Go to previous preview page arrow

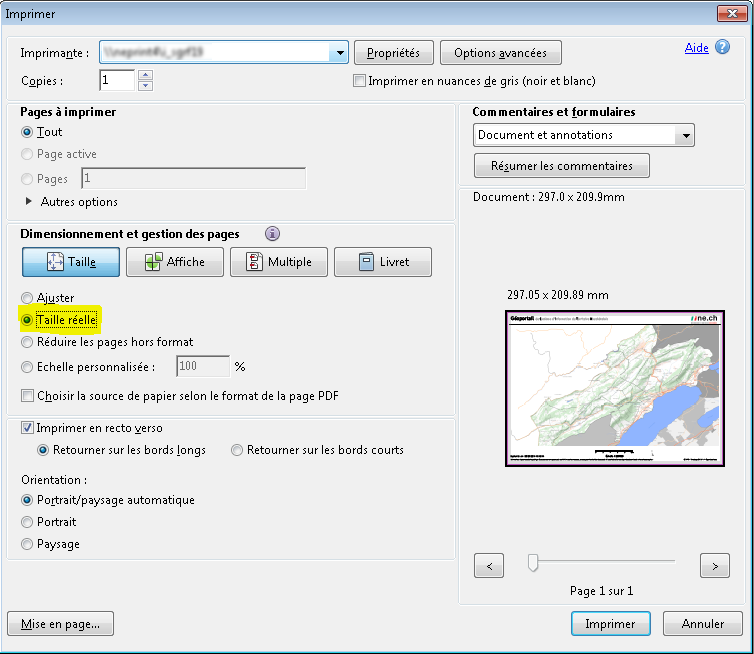pyautogui.click(x=488, y=566)
